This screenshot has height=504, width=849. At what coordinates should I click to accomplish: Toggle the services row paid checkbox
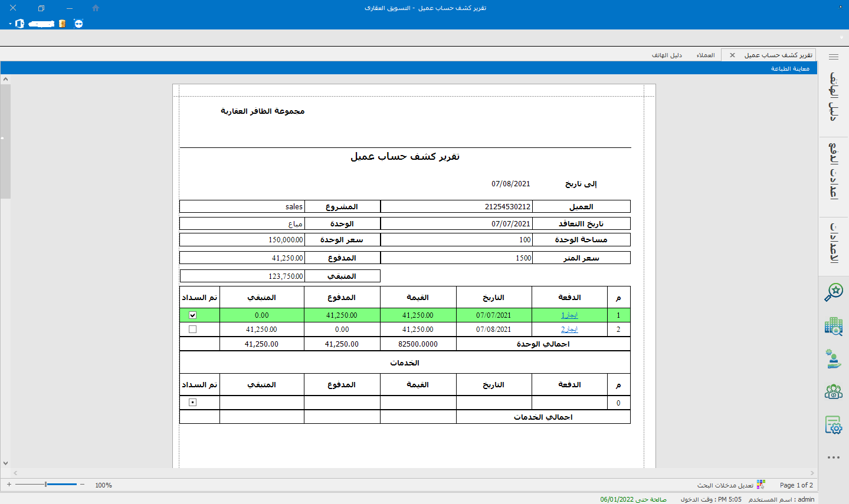(x=192, y=403)
